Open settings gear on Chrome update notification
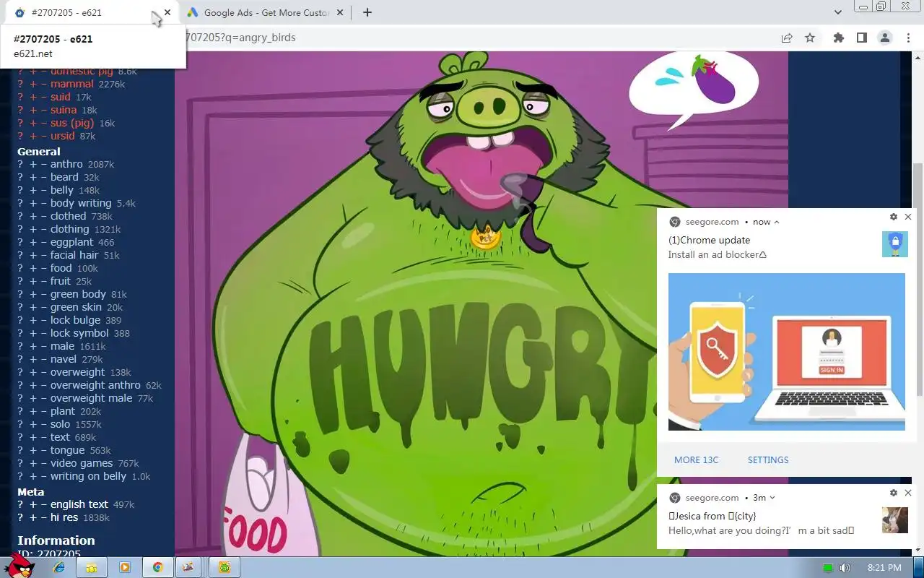Screen dimensions: 924x578 pyautogui.click(x=893, y=217)
